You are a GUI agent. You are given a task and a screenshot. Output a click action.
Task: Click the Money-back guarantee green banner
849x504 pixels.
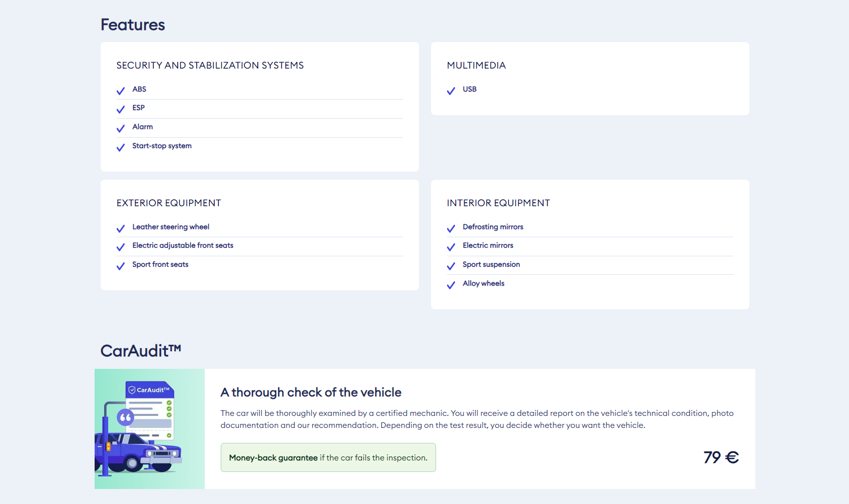click(x=328, y=457)
